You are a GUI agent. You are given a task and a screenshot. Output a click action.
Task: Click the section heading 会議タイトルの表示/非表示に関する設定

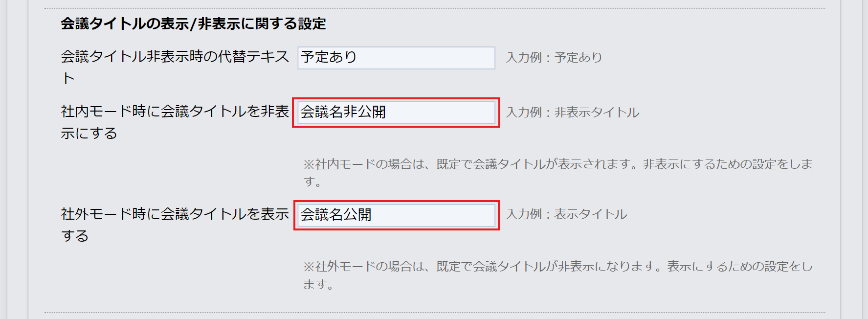point(193,23)
